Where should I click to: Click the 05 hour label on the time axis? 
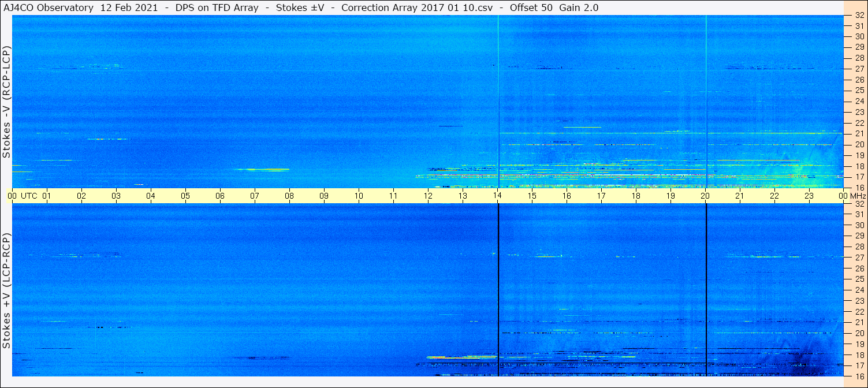(x=185, y=196)
